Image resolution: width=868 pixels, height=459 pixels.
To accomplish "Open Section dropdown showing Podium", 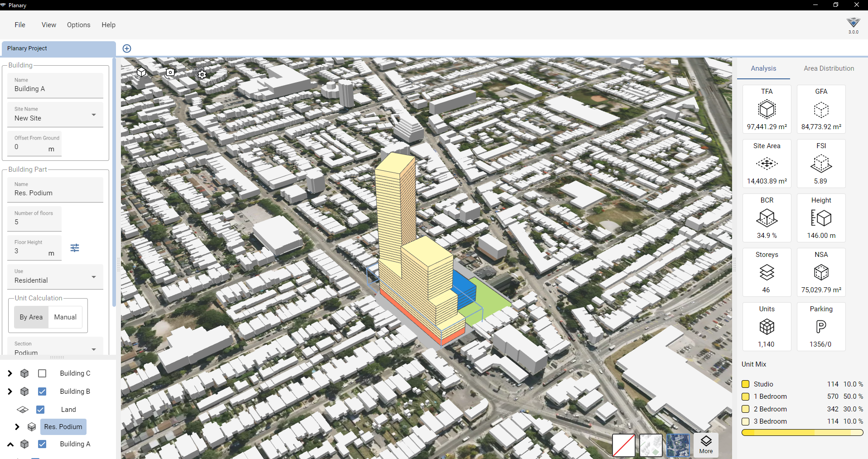I will pos(55,347).
